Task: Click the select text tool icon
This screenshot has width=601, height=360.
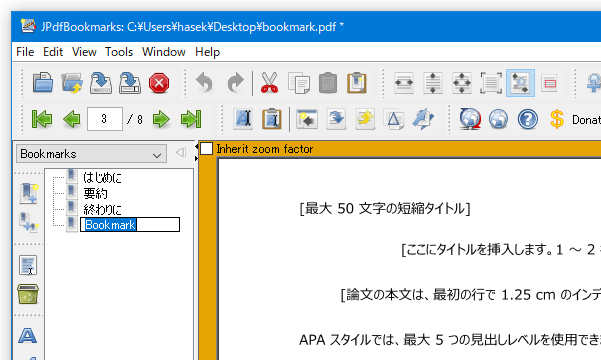Action: 243,119
